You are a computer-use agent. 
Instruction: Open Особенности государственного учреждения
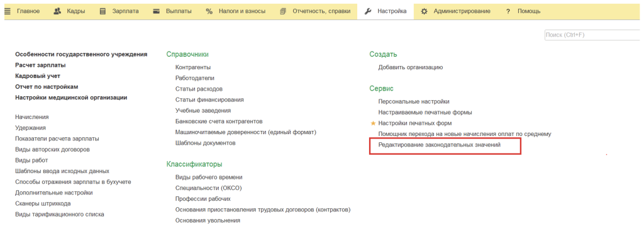point(81,54)
